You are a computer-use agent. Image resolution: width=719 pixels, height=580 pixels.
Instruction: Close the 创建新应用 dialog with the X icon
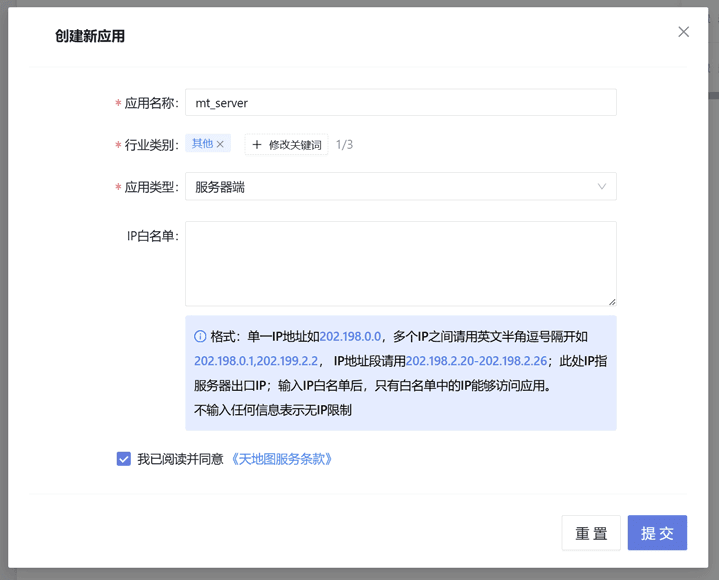683,32
